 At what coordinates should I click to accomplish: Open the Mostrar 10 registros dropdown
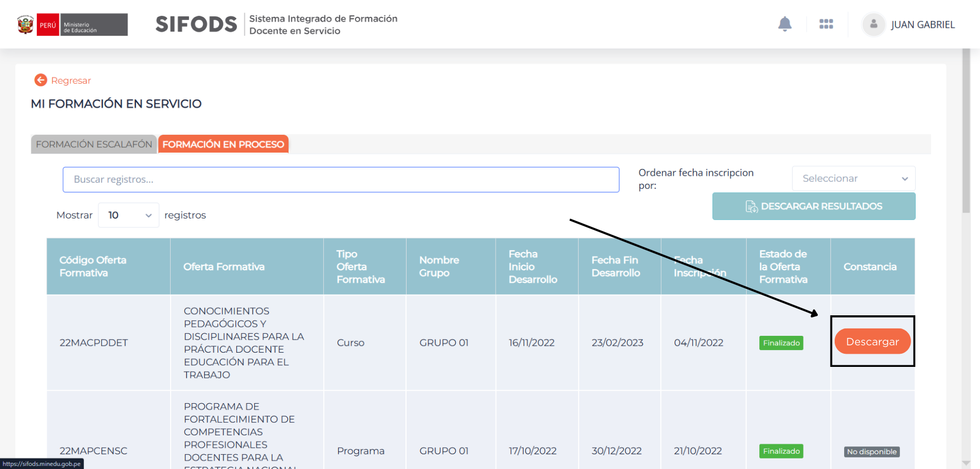coord(128,215)
